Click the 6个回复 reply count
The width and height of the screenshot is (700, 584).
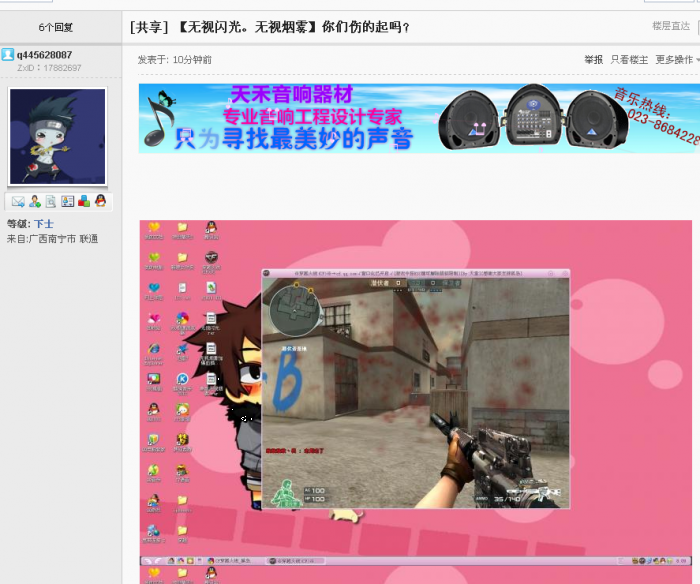click(x=56, y=27)
